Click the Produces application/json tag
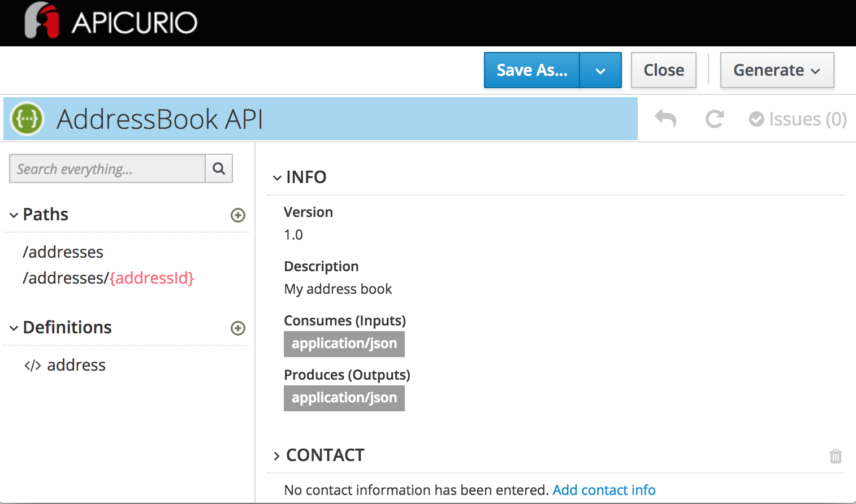Image resolution: width=856 pixels, height=504 pixels. point(344,398)
